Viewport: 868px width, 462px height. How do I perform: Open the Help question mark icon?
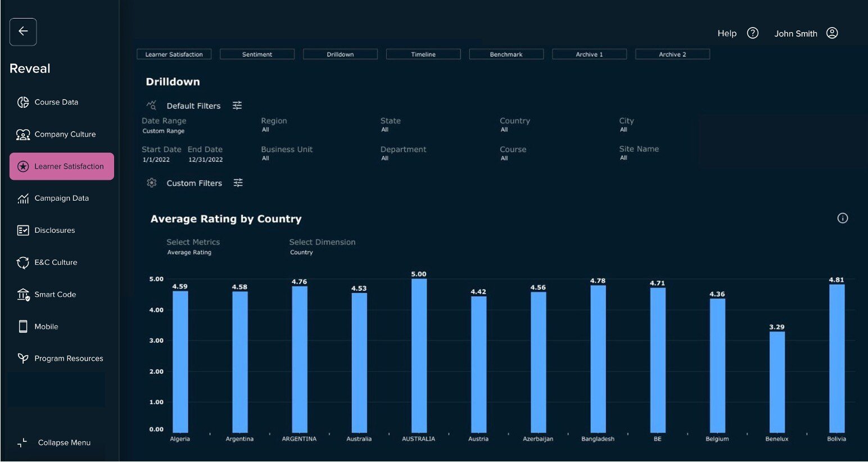tap(752, 33)
